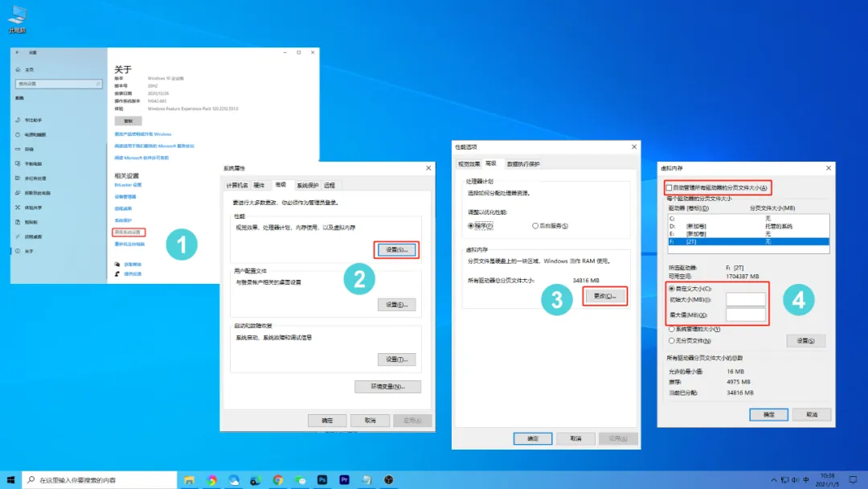
Task: Click Set (设置S) button in Virtual Memory
Action: [x=805, y=340]
